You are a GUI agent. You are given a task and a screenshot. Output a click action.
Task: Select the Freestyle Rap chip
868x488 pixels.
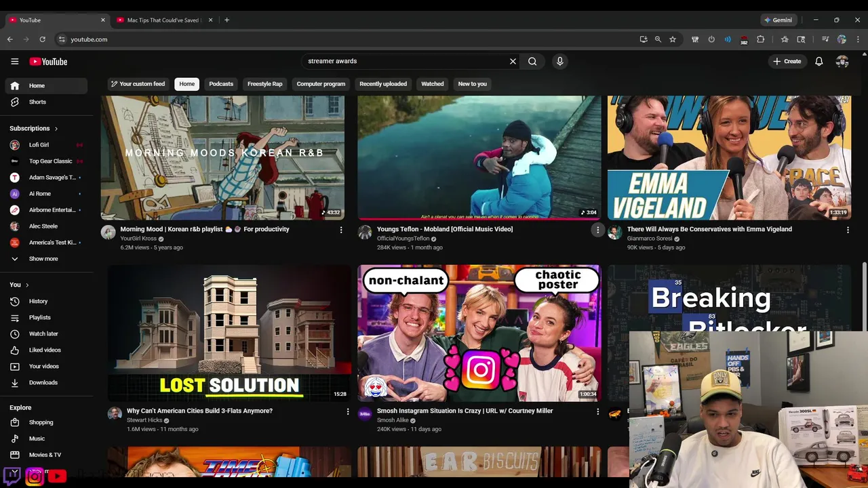(264, 84)
